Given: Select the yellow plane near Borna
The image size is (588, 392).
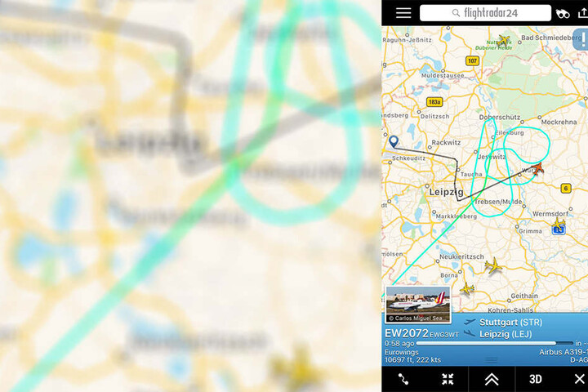Looking at the screenshot, I should coord(467,288).
